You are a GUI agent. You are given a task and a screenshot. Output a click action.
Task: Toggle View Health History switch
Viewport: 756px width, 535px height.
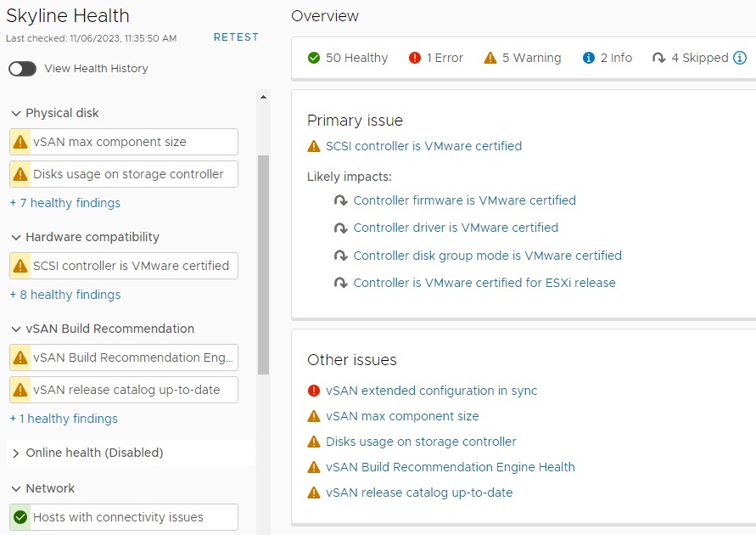(22, 69)
